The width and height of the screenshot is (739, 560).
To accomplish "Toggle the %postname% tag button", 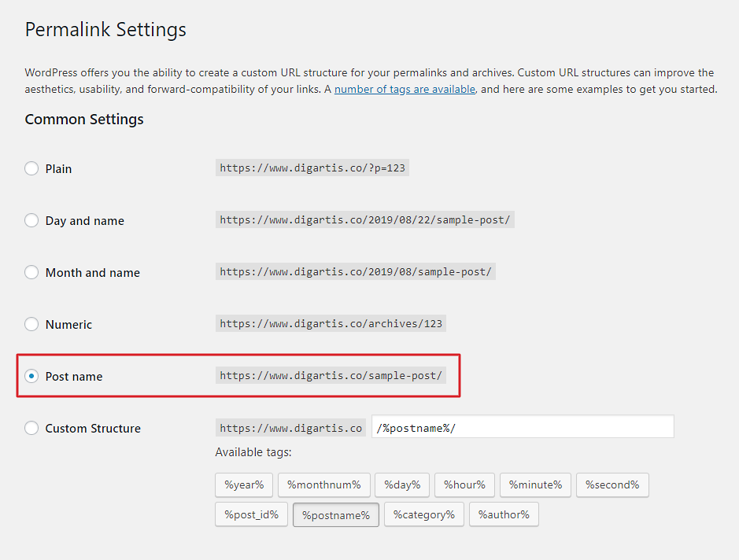I will [336, 515].
